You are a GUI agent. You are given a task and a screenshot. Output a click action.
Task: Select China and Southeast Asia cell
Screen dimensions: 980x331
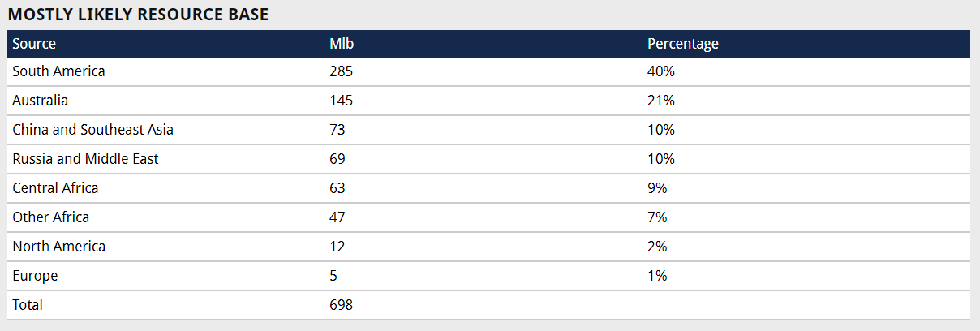pos(92,130)
